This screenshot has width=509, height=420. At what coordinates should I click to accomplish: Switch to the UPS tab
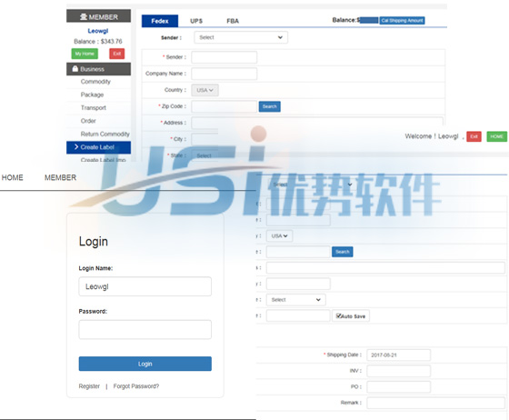click(196, 21)
